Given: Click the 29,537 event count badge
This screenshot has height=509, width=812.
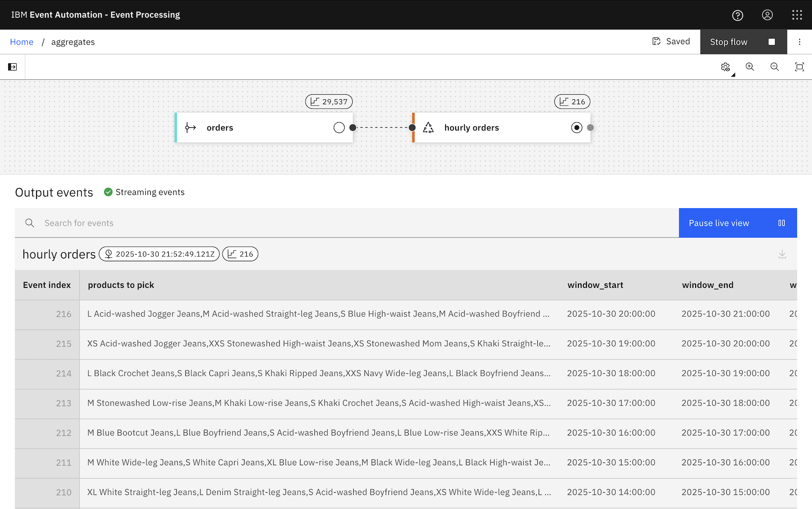Looking at the screenshot, I should (329, 102).
